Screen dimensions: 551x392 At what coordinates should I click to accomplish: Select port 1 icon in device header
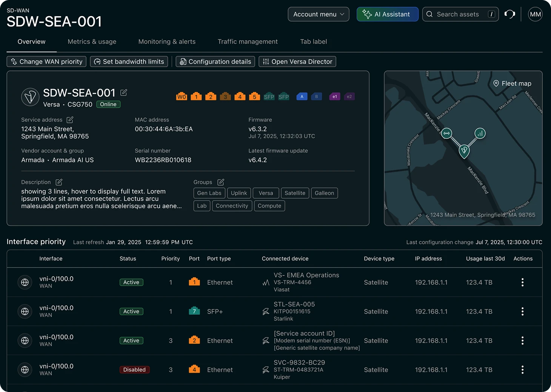click(x=196, y=96)
